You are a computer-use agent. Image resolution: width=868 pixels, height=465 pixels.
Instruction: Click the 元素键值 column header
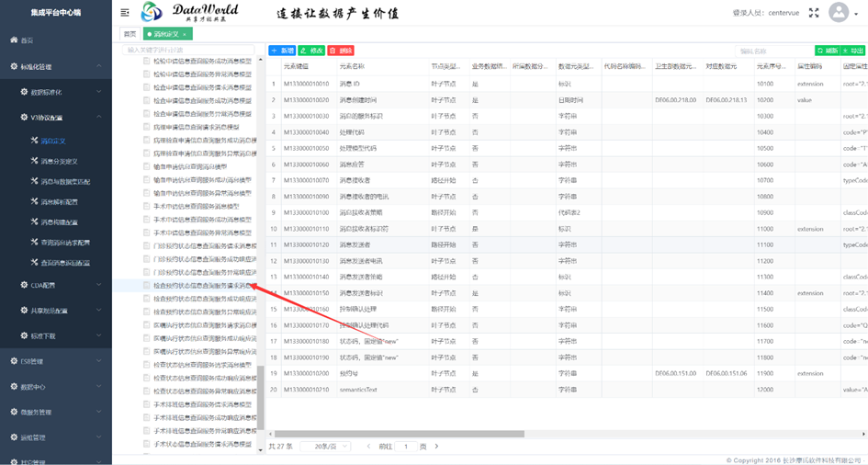[296, 66]
